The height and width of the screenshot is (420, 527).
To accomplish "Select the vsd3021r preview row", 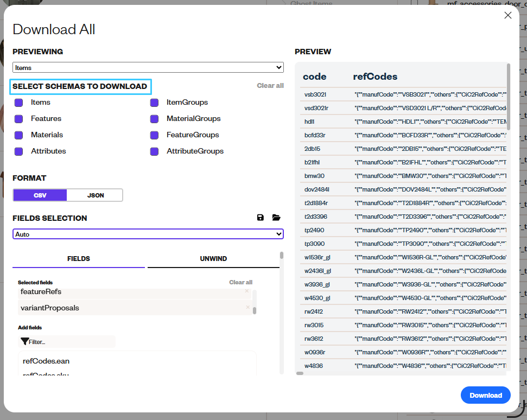I will (x=403, y=108).
